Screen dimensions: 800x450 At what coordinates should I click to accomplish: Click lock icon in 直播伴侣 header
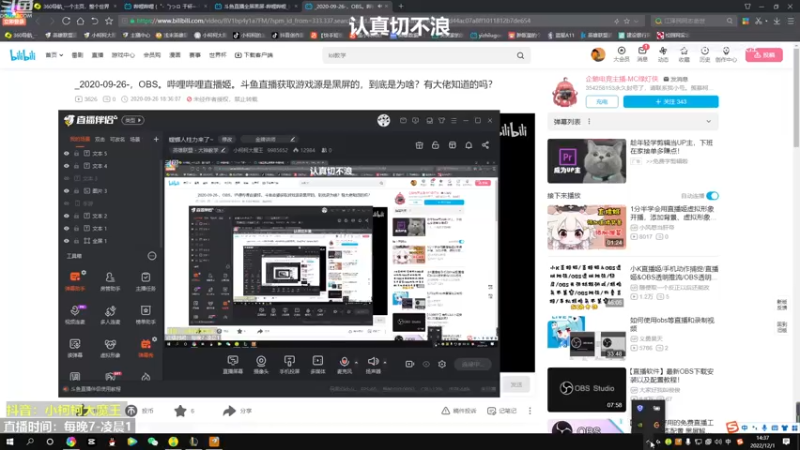pyautogui.click(x=435, y=145)
